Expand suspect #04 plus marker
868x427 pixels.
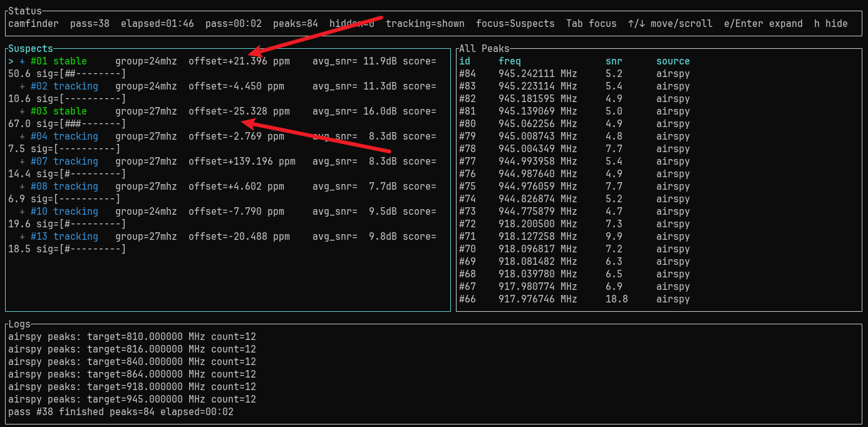tap(23, 136)
